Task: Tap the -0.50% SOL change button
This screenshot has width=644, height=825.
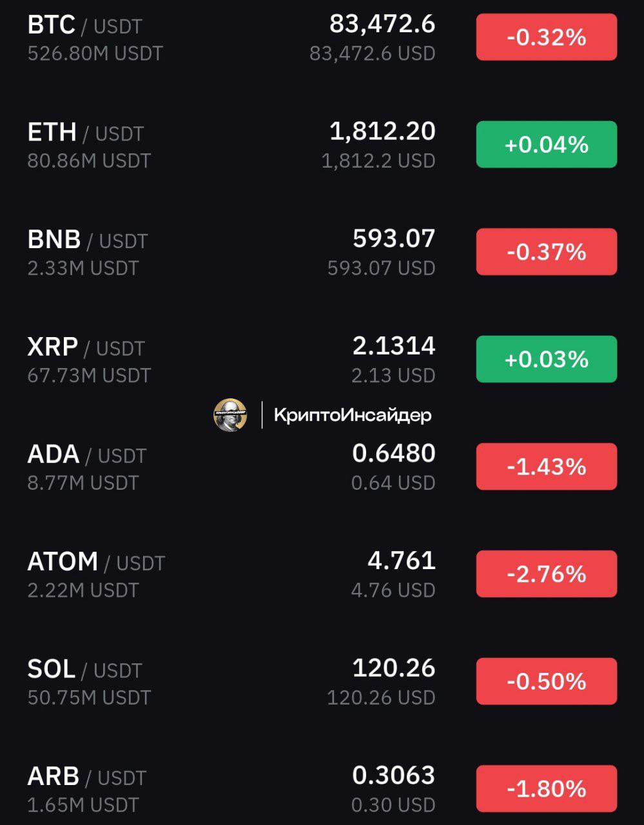Action: tap(547, 681)
